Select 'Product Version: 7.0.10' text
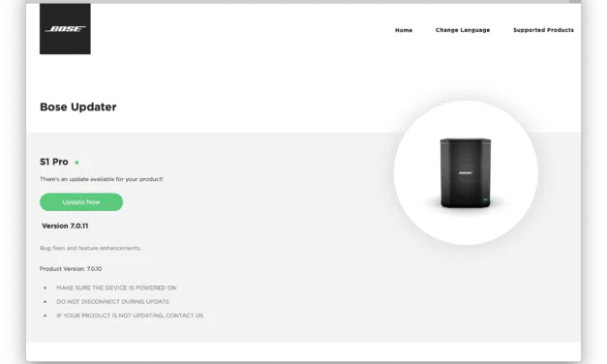Viewport: 607px width, 364px height. [71, 269]
